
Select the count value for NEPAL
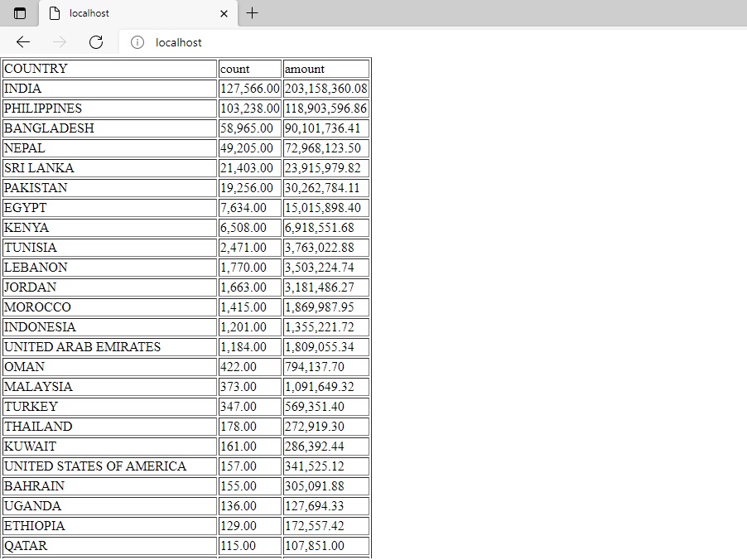pos(240,148)
